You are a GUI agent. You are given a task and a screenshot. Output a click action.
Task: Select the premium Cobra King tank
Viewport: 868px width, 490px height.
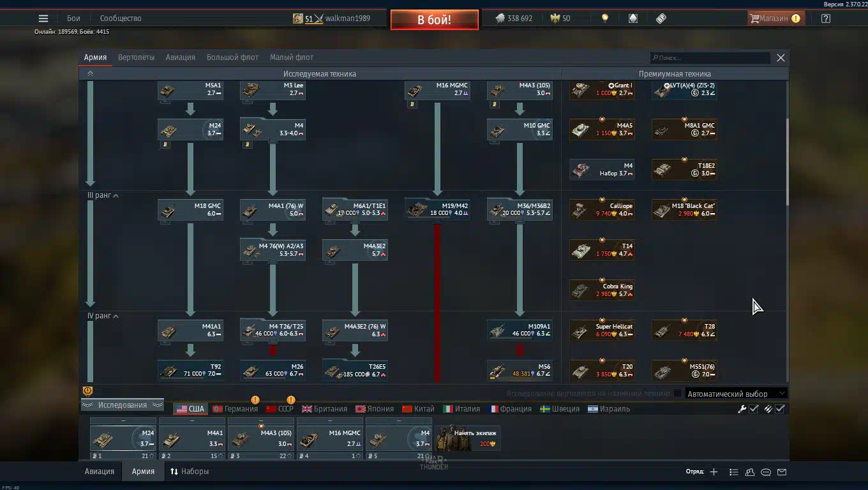coord(602,290)
